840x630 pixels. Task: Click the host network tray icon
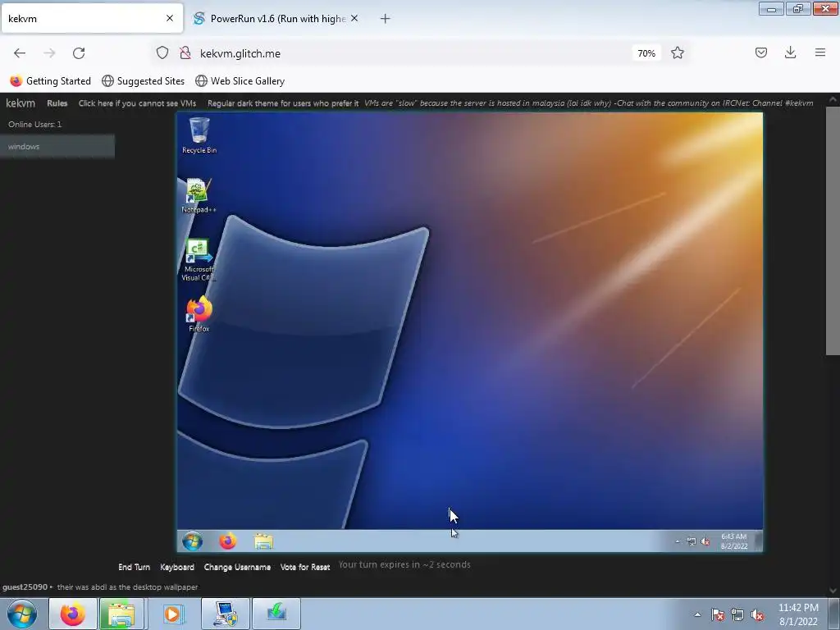point(737,614)
